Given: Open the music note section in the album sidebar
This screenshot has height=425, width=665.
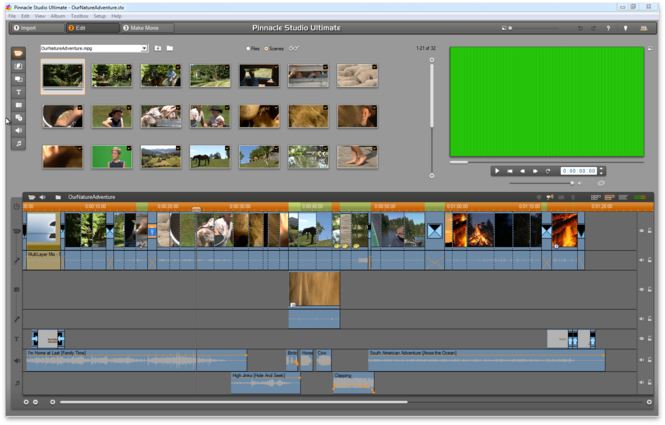Looking at the screenshot, I should click(x=19, y=144).
